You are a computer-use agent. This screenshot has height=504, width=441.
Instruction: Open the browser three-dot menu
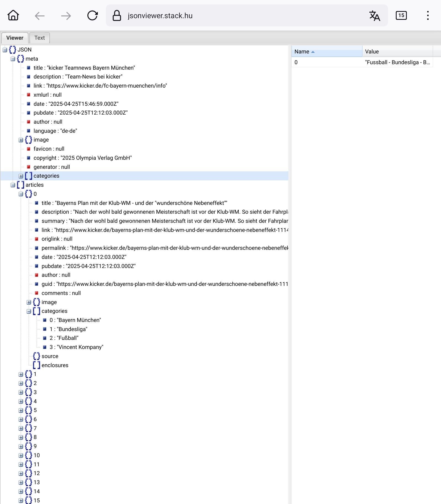[x=428, y=15]
